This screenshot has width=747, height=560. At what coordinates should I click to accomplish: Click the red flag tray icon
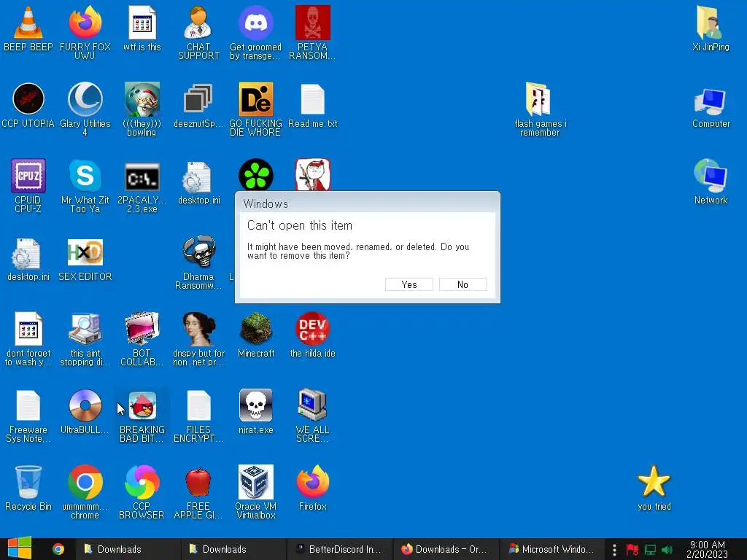pos(632,550)
